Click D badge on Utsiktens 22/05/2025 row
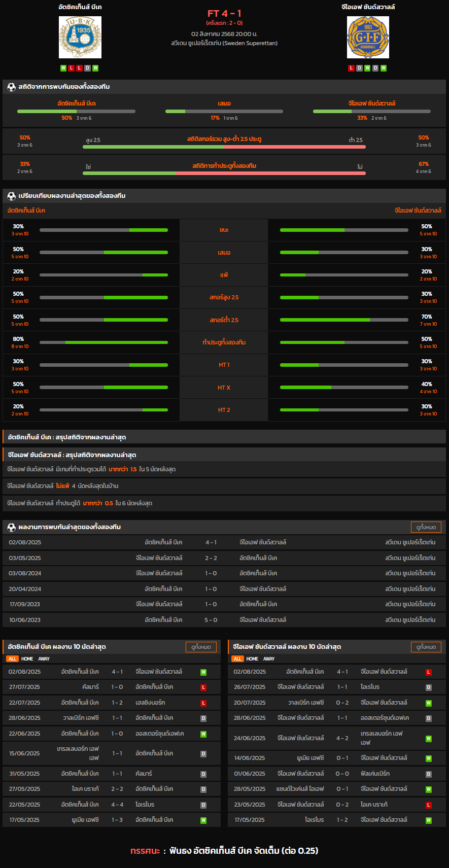449x868 pixels. [x=203, y=805]
